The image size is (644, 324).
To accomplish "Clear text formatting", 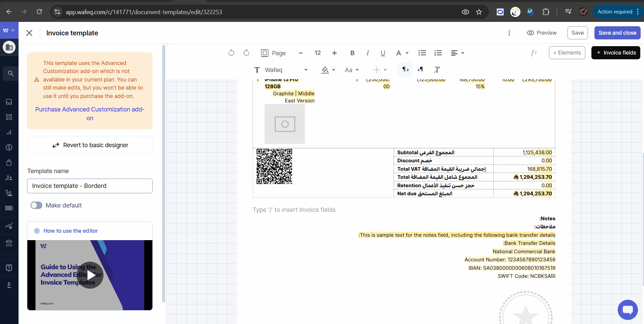I will click(437, 70).
